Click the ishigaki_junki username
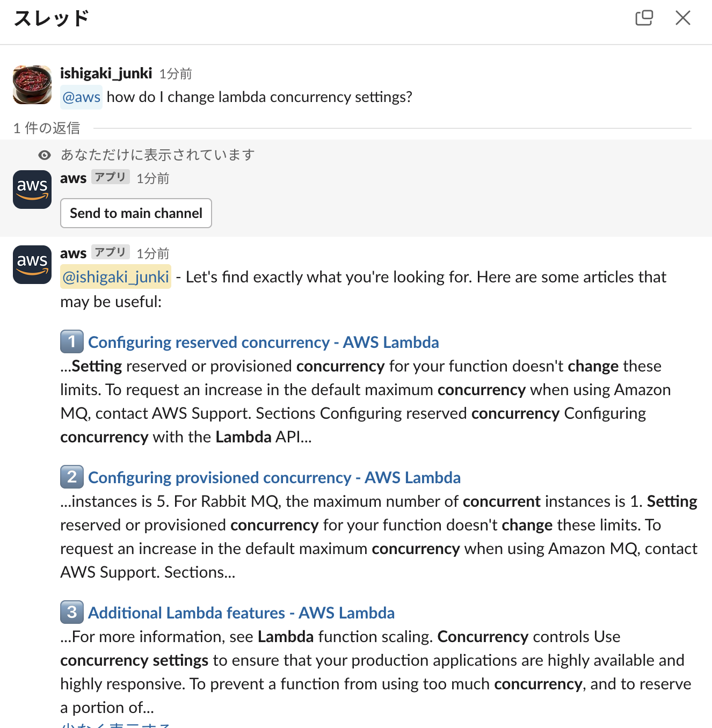 (x=106, y=73)
